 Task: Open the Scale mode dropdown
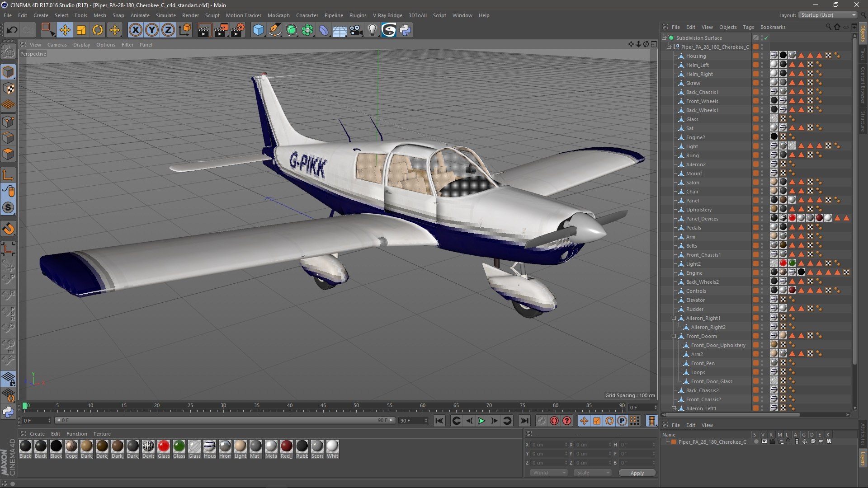pyautogui.click(x=592, y=473)
